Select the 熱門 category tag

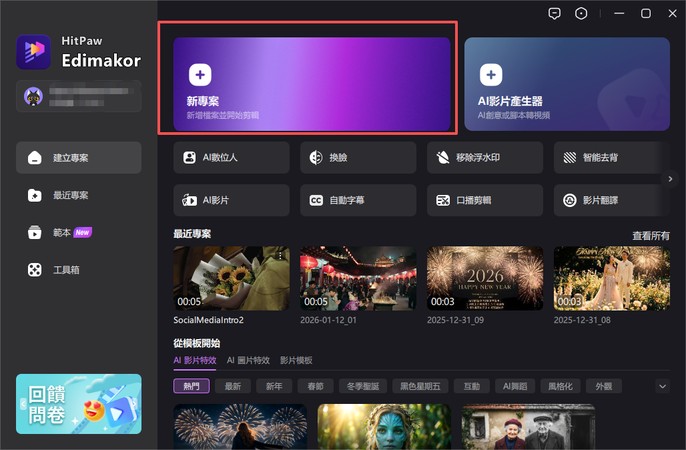coord(192,386)
